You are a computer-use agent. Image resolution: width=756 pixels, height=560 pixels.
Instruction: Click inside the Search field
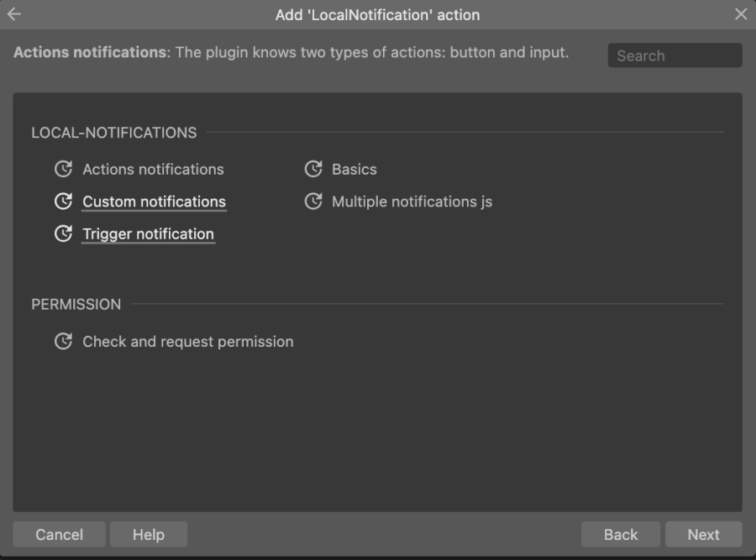[x=675, y=55]
